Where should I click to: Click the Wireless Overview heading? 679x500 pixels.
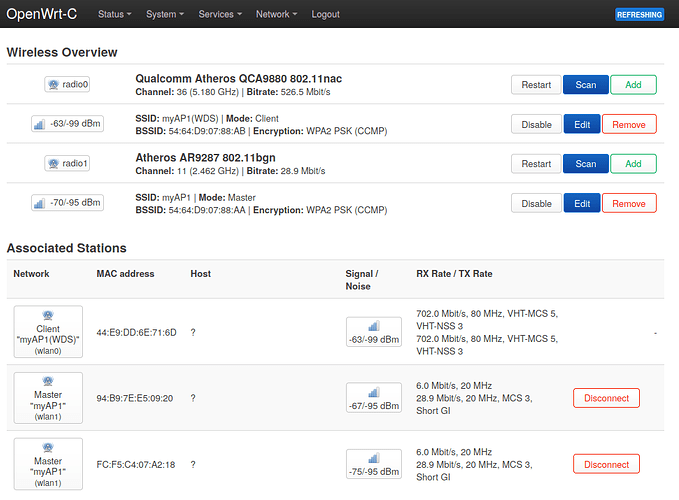(62, 52)
